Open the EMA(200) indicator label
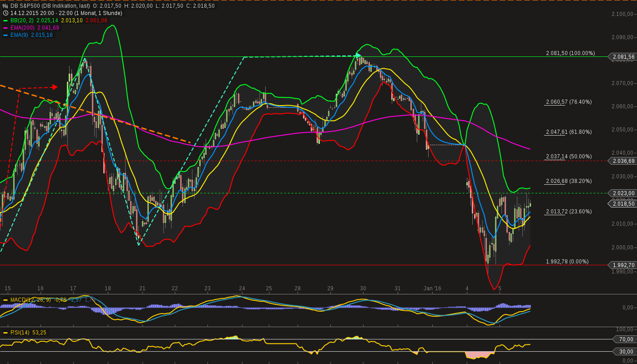637x364 pixels. click(x=23, y=28)
